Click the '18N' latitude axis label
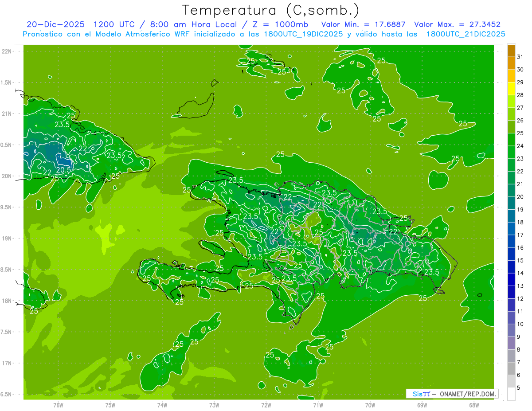532x411 pixels. (x=7, y=301)
